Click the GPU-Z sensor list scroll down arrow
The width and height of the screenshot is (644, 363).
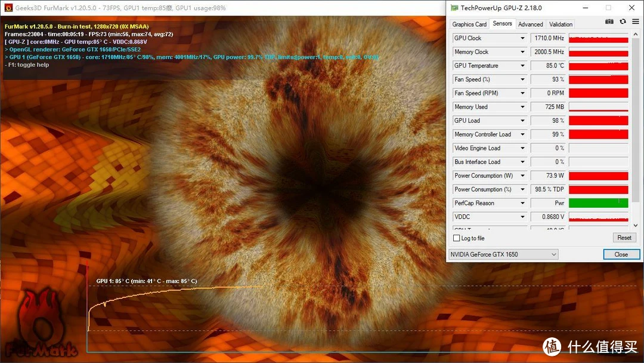pyautogui.click(x=636, y=225)
